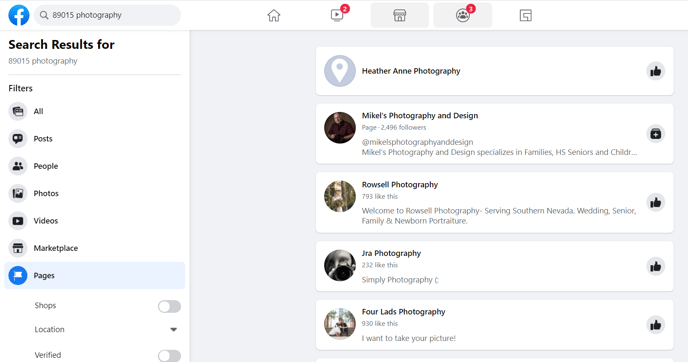Expand the Location dropdown arrow

pyautogui.click(x=174, y=330)
